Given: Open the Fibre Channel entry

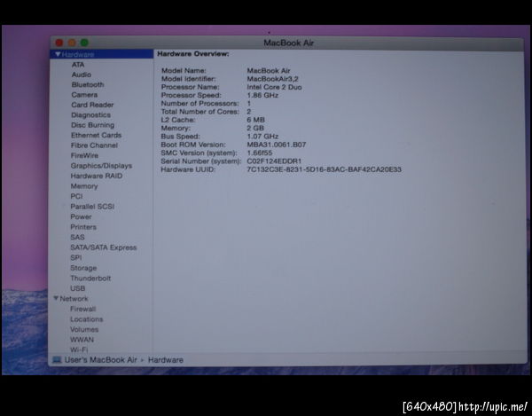Looking at the screenshot, I should pyautogui.click(x=94, y=145).
